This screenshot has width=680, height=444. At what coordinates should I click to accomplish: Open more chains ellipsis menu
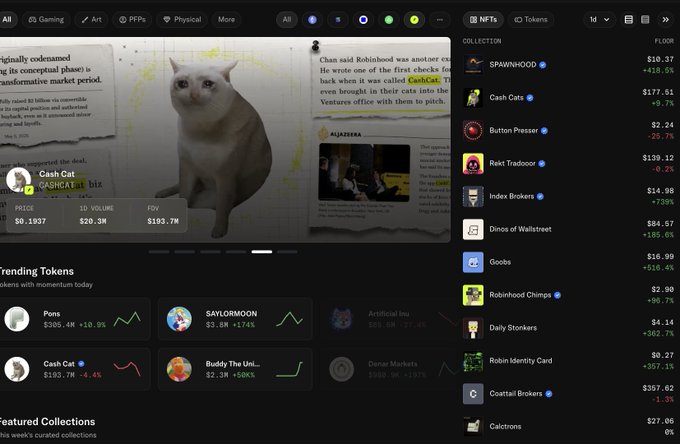(440, 20)
